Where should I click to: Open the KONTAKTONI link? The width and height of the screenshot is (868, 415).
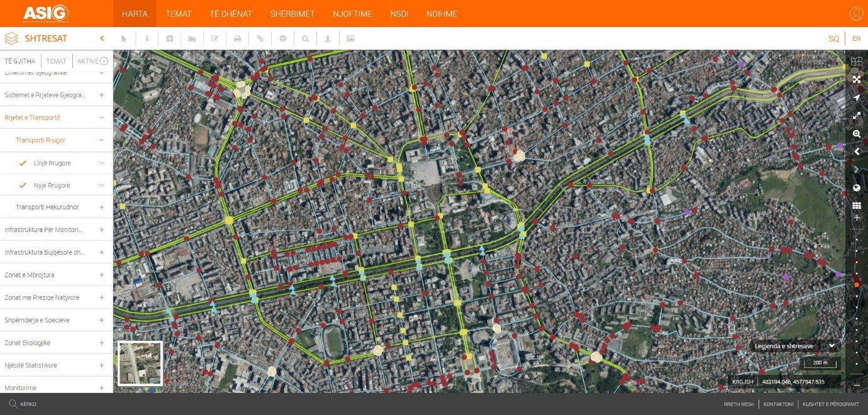point(778,404)
